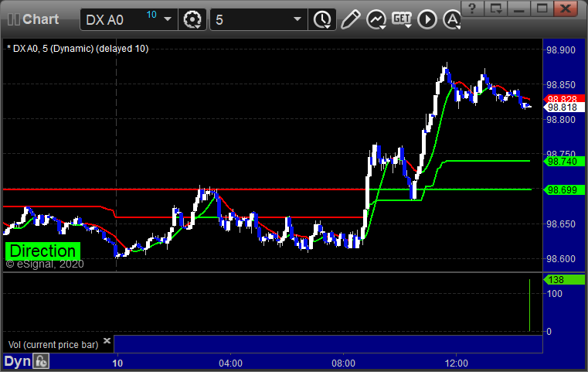
Task: Open the help question mark button
Action: coord(472,9)
